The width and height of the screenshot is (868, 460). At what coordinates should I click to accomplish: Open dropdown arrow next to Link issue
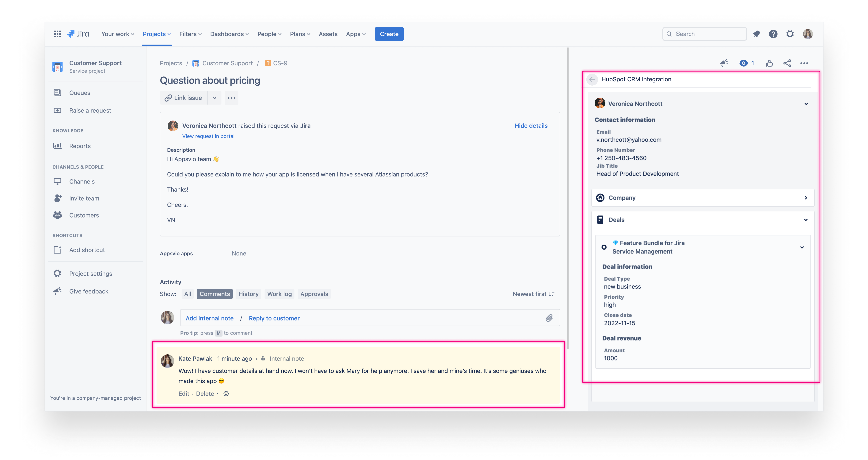pos(215,98)
